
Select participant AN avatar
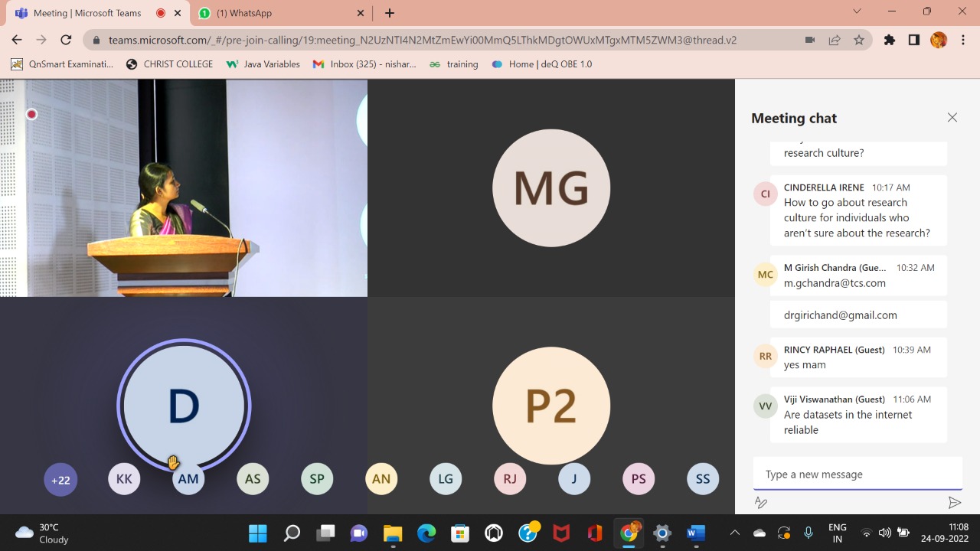pos(381,479)
